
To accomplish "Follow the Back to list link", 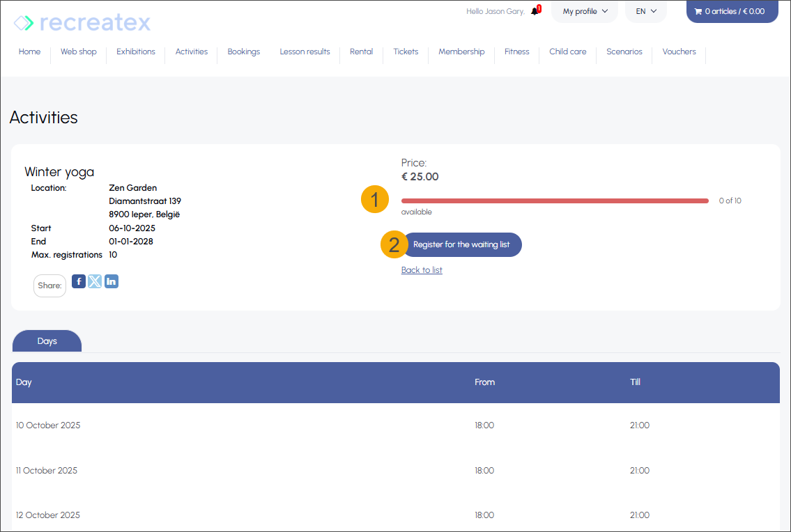I will [422, 270].
